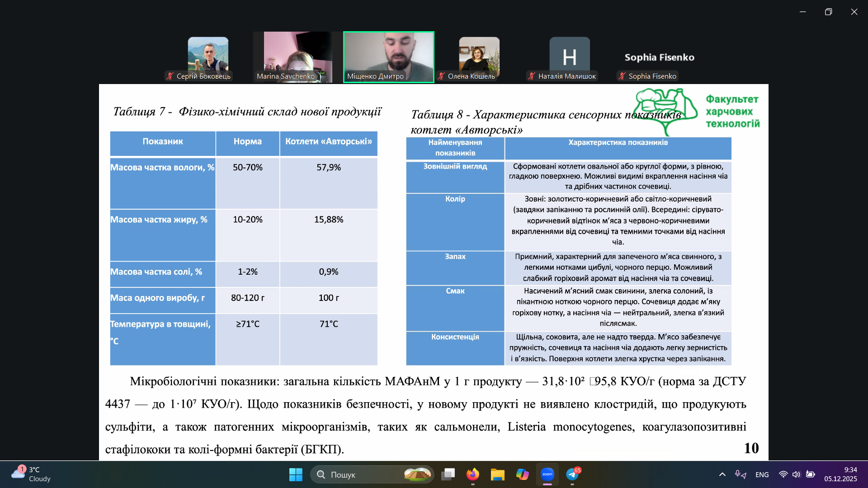
Task: Click the Windows Start button
Action: click(x=296, y=474)
